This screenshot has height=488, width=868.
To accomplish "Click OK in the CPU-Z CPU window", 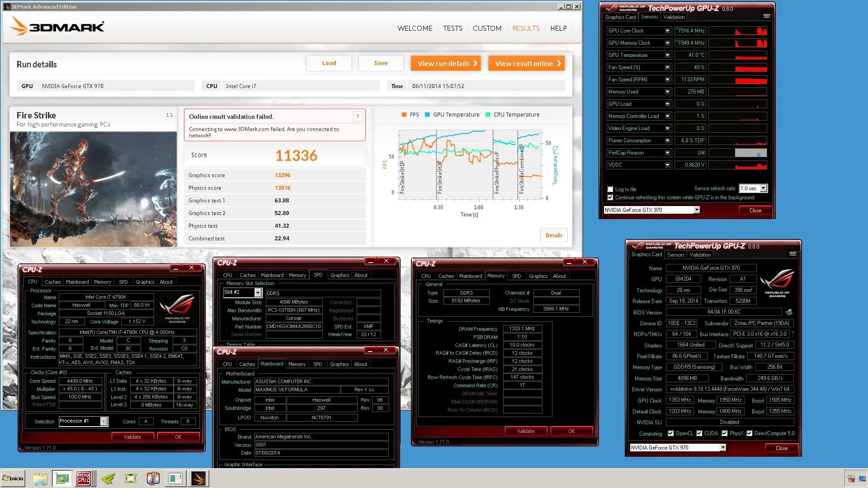I will tap(178, 437).
